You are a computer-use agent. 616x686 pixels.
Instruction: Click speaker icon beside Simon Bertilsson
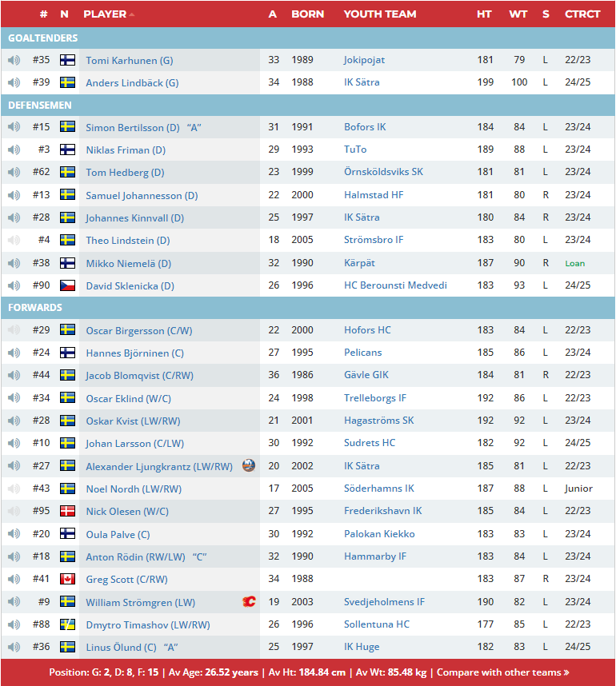coord(14,127)
